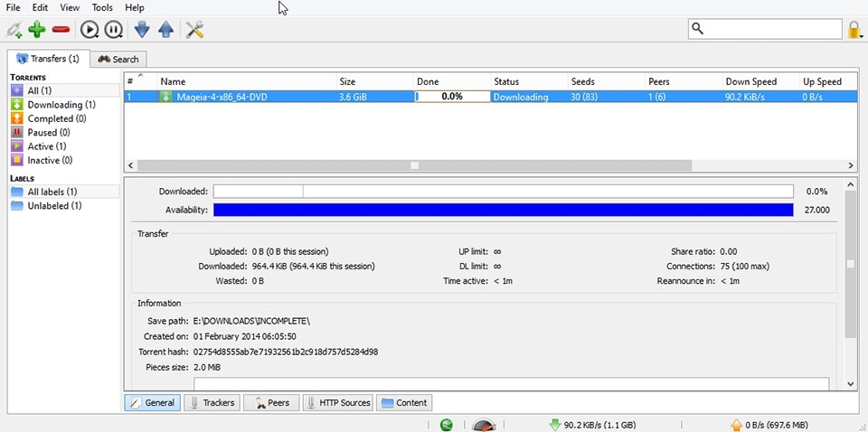Click the 0.0% Done progress bar cell
The width and height of the screenshot is (868, 432).
click(452, 96)
